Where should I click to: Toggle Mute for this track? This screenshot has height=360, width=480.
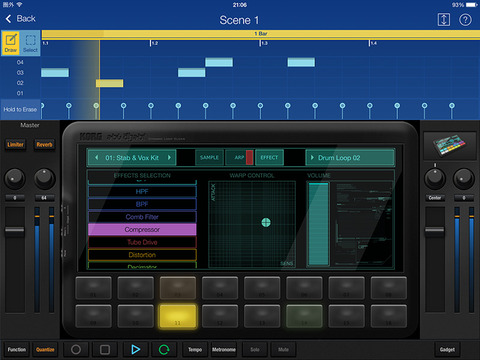pyautogui.click(x=283, y=350)
